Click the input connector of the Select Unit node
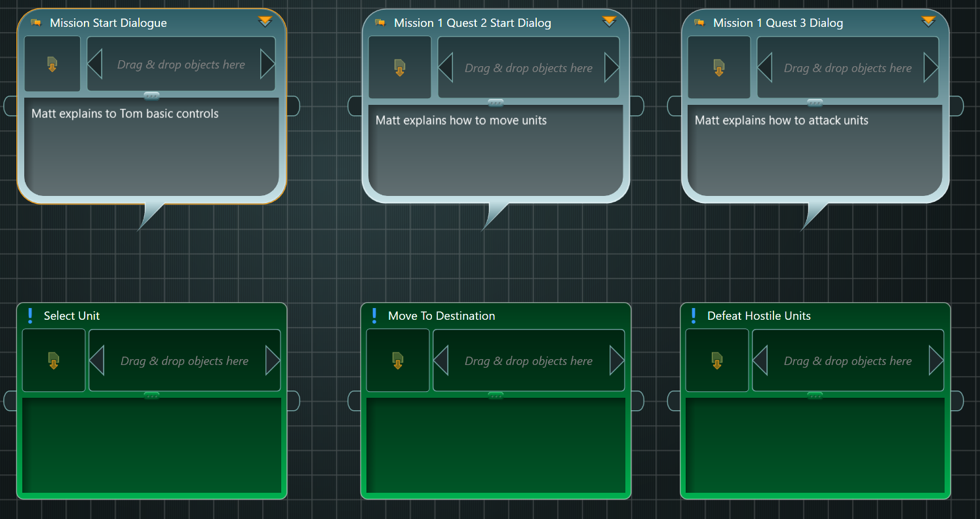Image resolution: width=980 pixels, height=519 pixels. [x=10, y=400]
